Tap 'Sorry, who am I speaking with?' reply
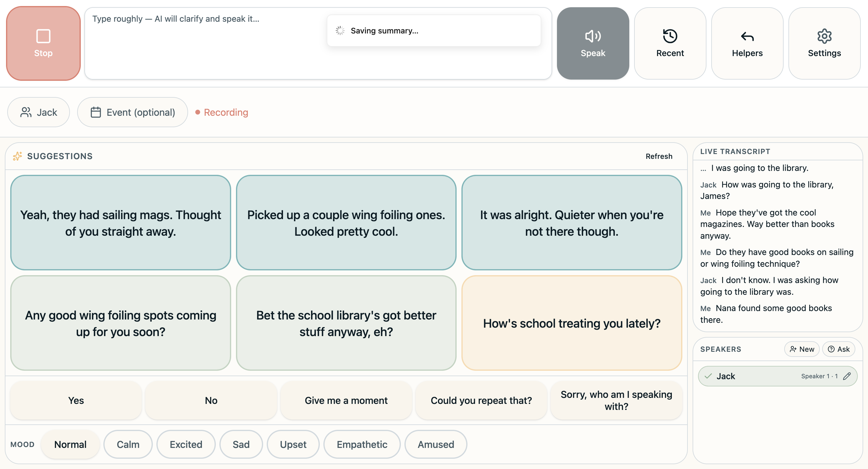 [x=616, y=400]
